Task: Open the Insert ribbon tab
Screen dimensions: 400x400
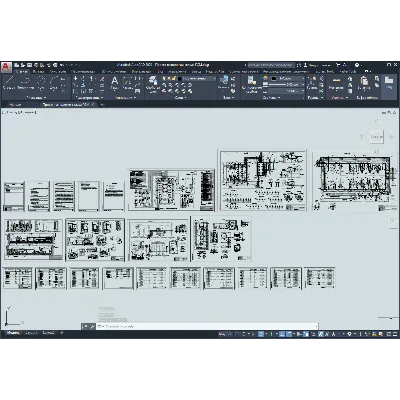Action: pyautogui.click(x=39, y=71)
